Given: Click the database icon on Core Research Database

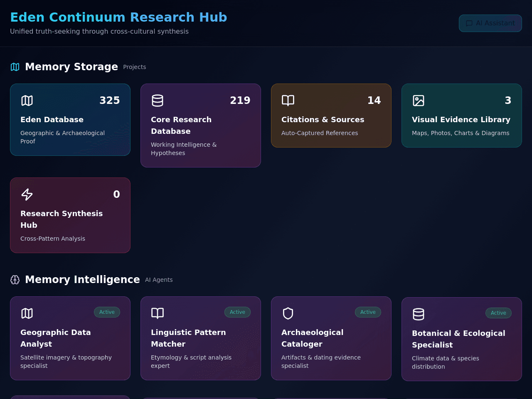Looking at the screenshot, I should pos(158,101).
